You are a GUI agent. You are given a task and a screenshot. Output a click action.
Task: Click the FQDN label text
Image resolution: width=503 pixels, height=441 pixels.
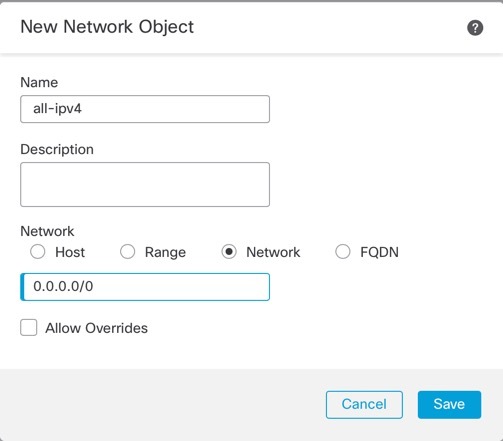click(x=379, y=252)
